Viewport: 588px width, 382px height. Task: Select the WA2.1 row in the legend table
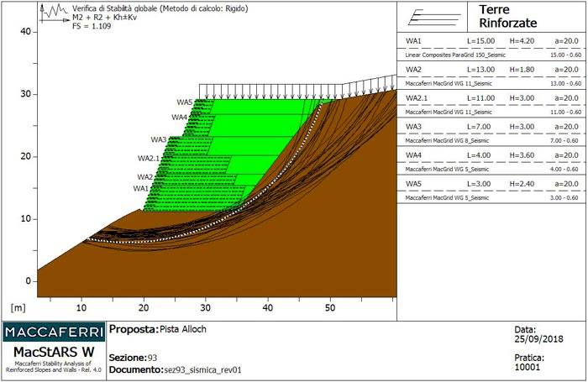(491, 98)
